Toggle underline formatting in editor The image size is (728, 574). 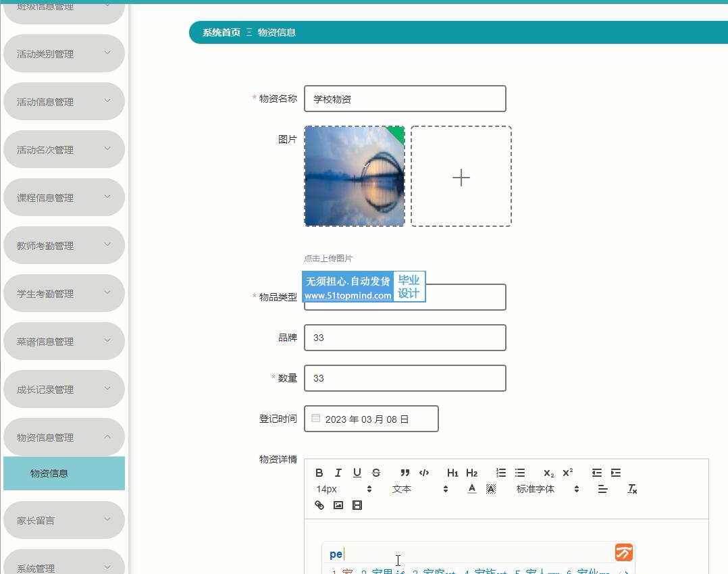point(357,473)
